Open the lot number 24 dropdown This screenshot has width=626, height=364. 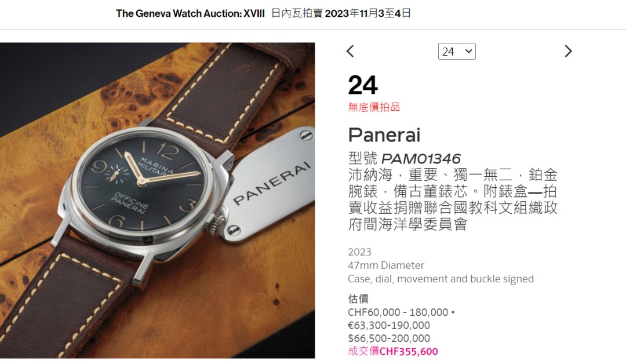click(457, 52)
